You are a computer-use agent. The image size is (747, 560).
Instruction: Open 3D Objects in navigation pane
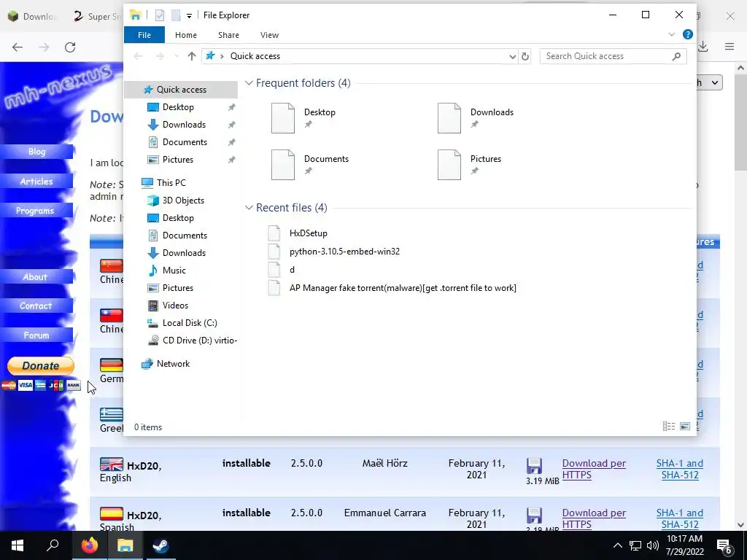click(x=183, y=201)
